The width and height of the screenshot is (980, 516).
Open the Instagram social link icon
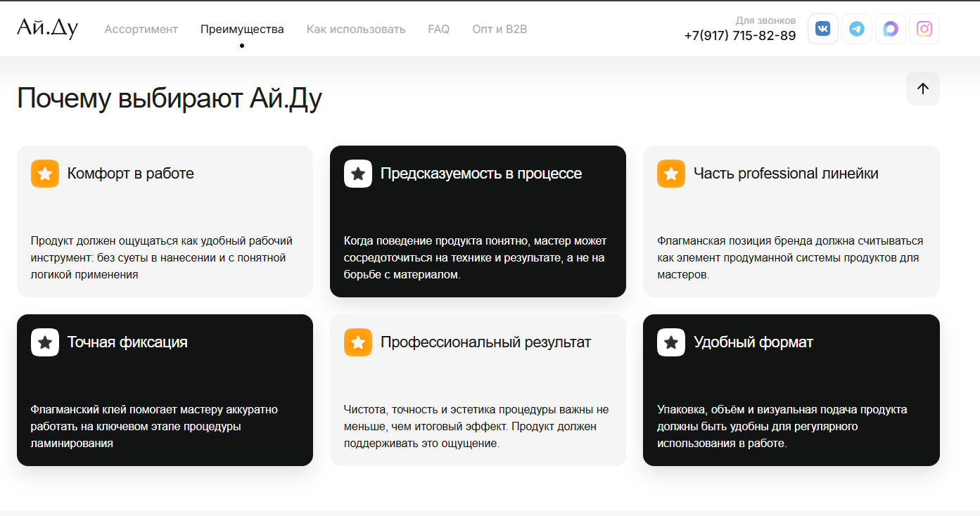pos(924,29)
